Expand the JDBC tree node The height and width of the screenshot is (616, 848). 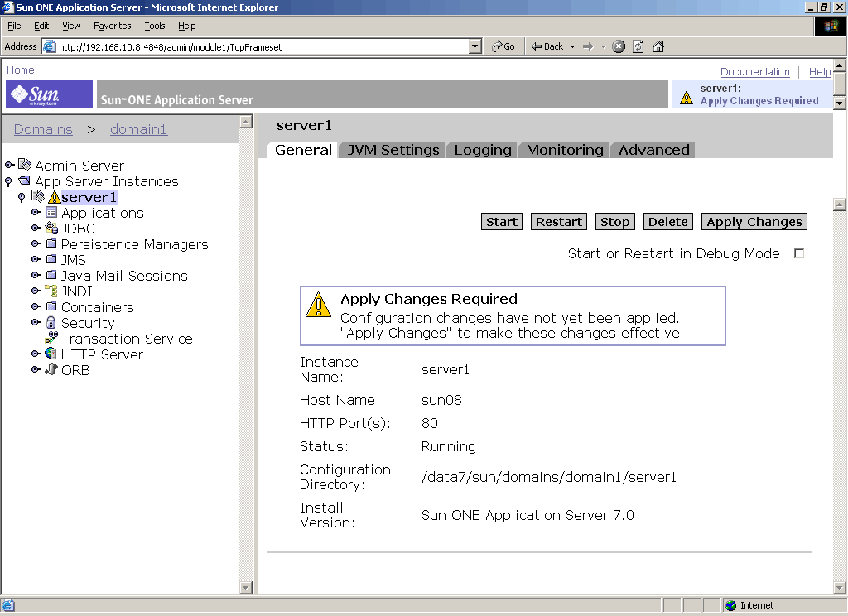tap(36, 228)
